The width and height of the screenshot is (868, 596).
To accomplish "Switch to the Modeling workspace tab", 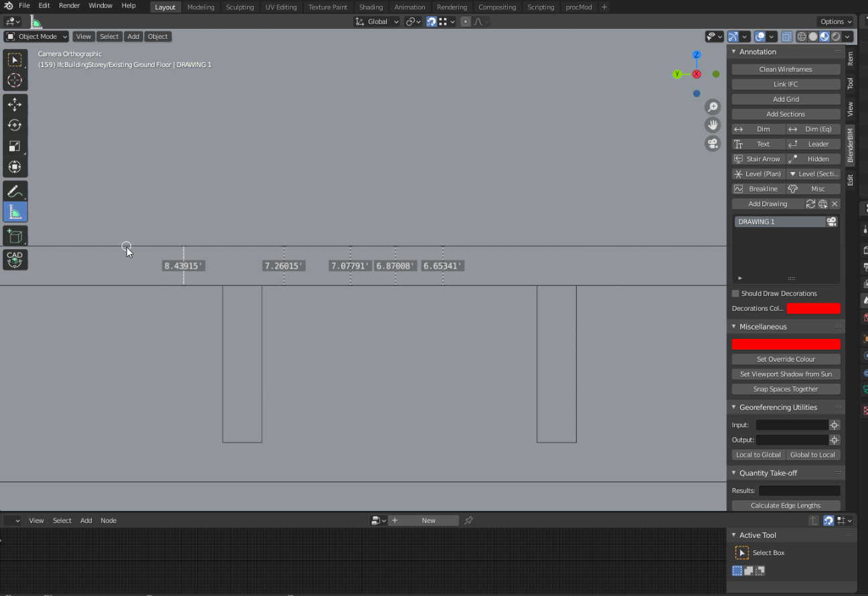I will coord(201,7).
